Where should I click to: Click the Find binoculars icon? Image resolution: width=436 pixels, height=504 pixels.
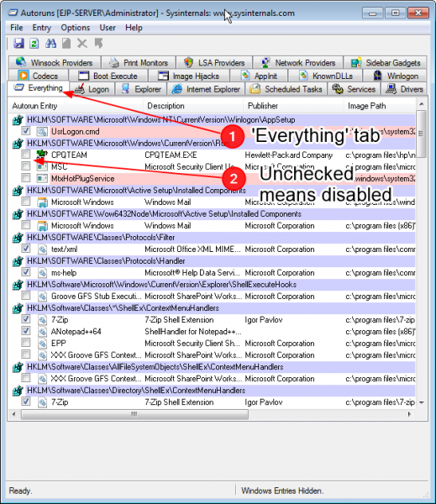(x=50, y=43)
